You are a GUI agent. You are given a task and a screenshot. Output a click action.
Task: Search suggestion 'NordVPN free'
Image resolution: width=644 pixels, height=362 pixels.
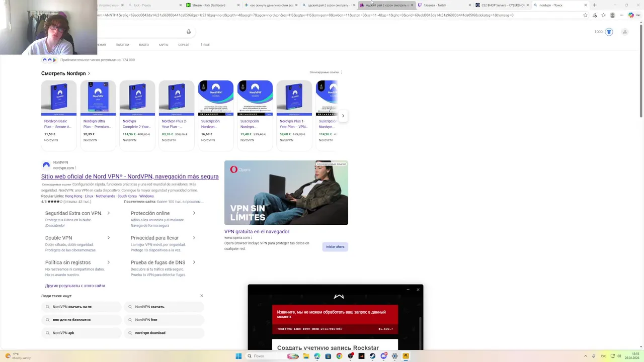point(164,320)
